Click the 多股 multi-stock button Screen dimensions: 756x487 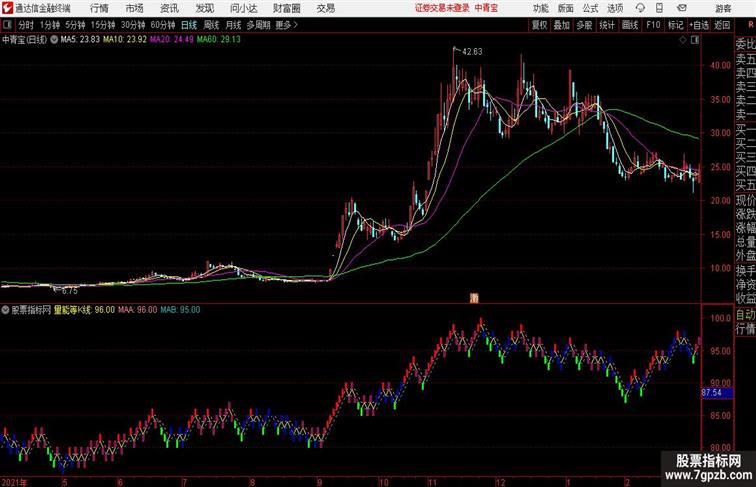584,25
